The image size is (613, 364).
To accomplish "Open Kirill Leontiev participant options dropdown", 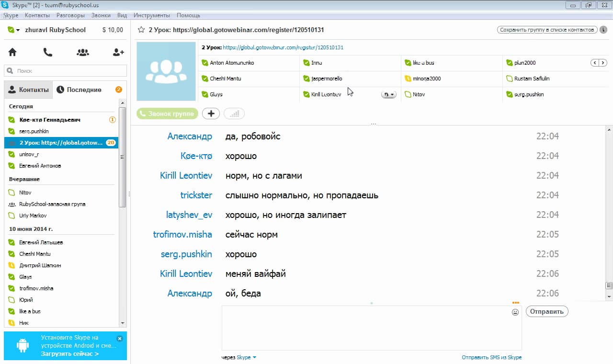I will click(x=389, y=95).
